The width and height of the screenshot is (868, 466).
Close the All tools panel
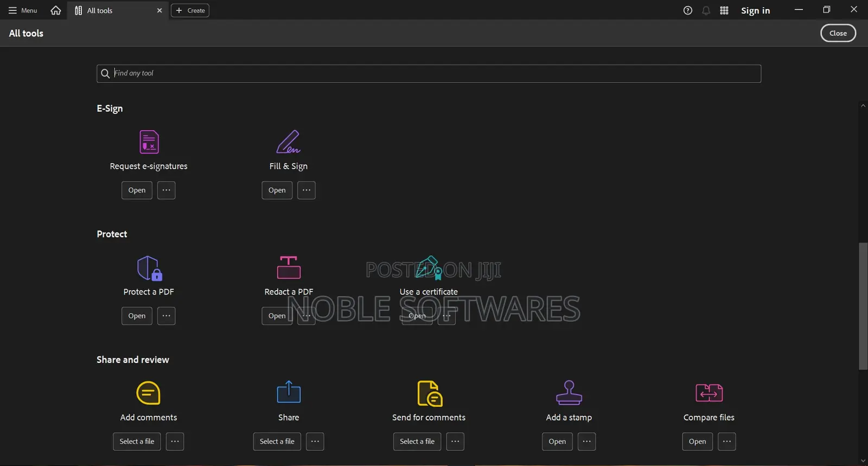838,33
